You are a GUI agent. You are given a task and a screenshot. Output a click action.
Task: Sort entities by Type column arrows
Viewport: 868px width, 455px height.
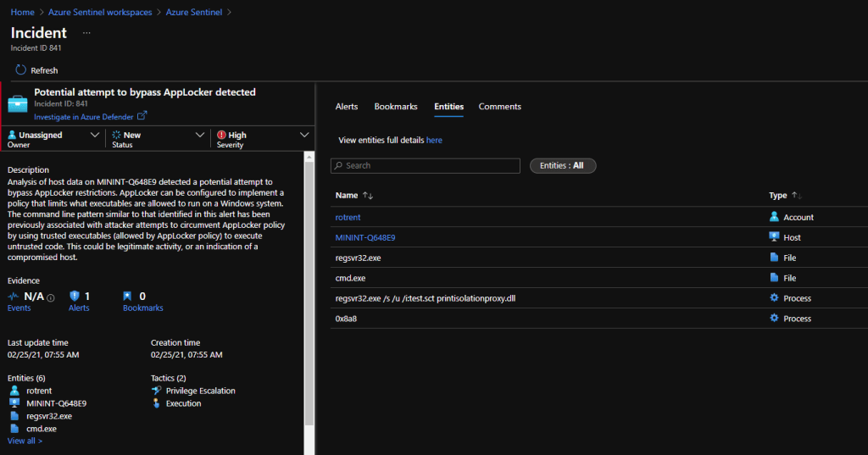(796, 196)
